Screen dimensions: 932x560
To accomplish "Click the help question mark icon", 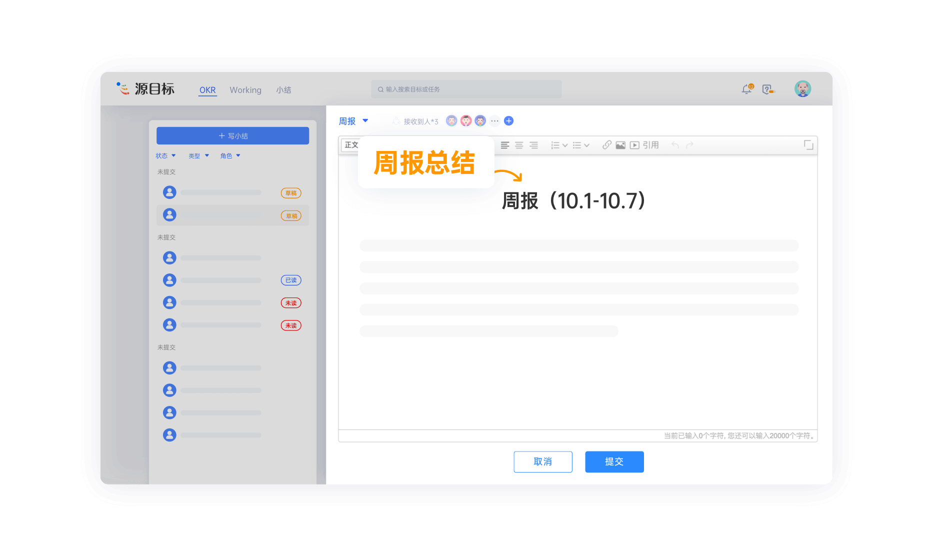I will point(767,89).
